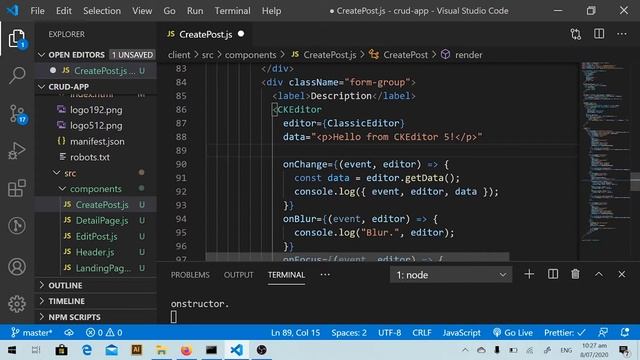Split the terminal panel
This screenshot has height=360, width=640.
click(x=553, y=274)
